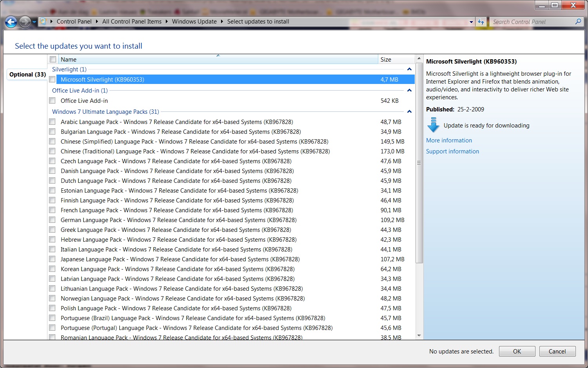Check the Japanese Language Pack checkbox

[x=52, y=259]
